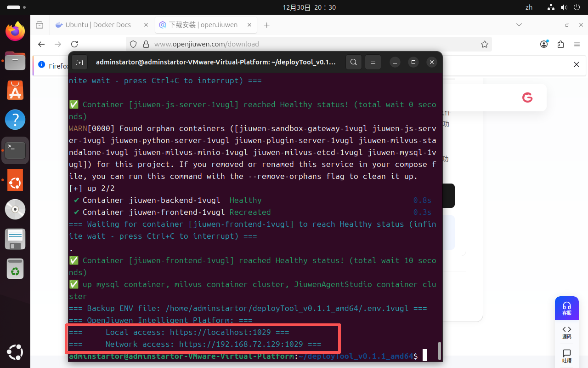Bookmark this page with the star

(484, 44)
